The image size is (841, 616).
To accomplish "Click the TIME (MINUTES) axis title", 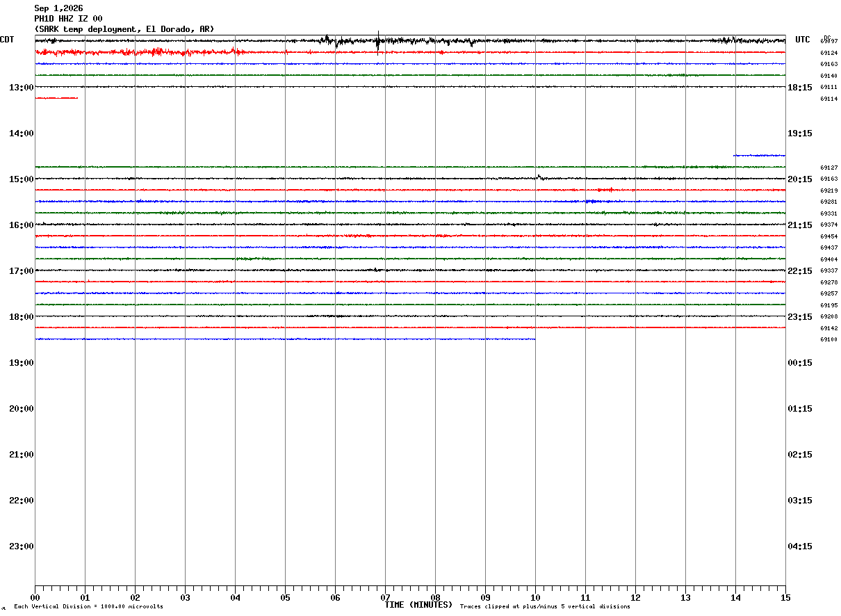I will tap(418, 605).
